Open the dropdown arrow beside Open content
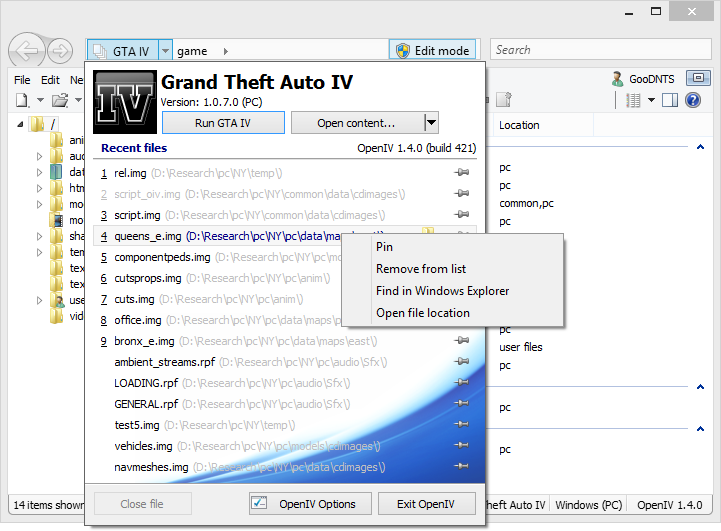Image resolution: width=721 pixels, height=531 pixels. point(431,122)
